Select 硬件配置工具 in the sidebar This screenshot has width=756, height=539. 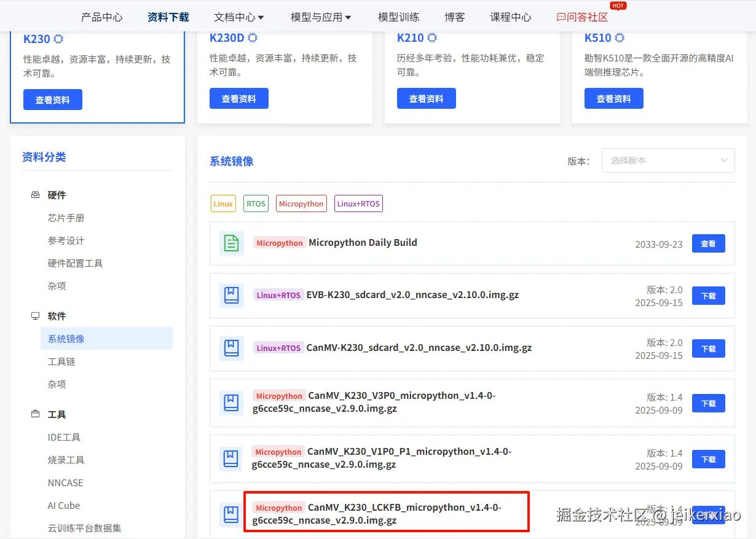click(75, 263)
